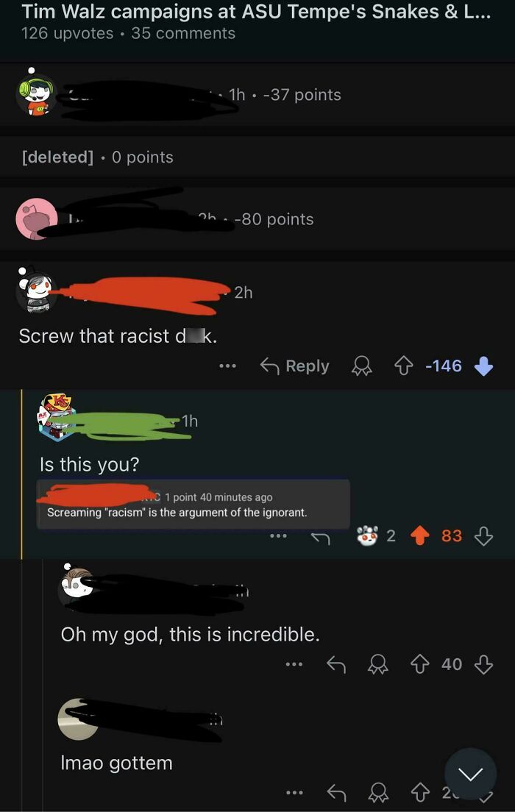The height and width of the screenshot is (812, 515).
Task: Open the embedded 'Screaming racism' comment image
Action: coord(193,505)
